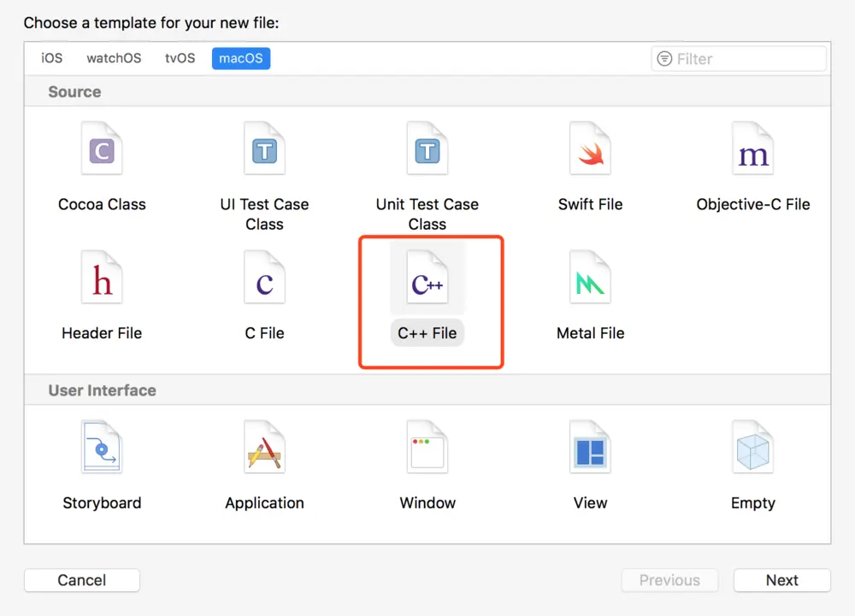Choose the Objective-C File template

(x=752, y=152)
